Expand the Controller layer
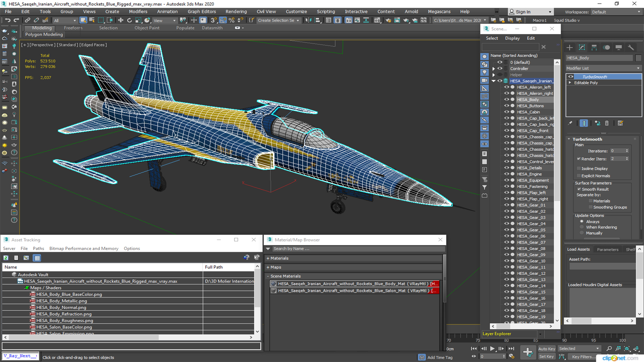This screenshot has width=644, height=362. 493,69
